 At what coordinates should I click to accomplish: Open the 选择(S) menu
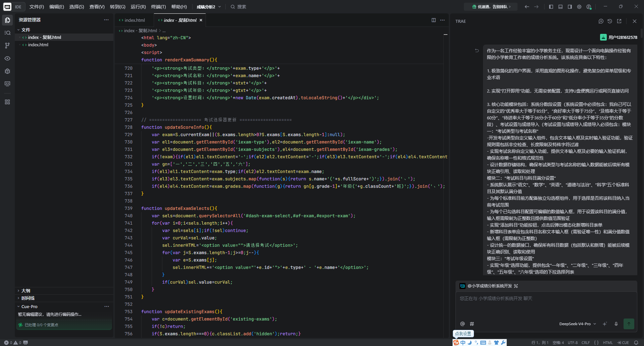point(76,7)
